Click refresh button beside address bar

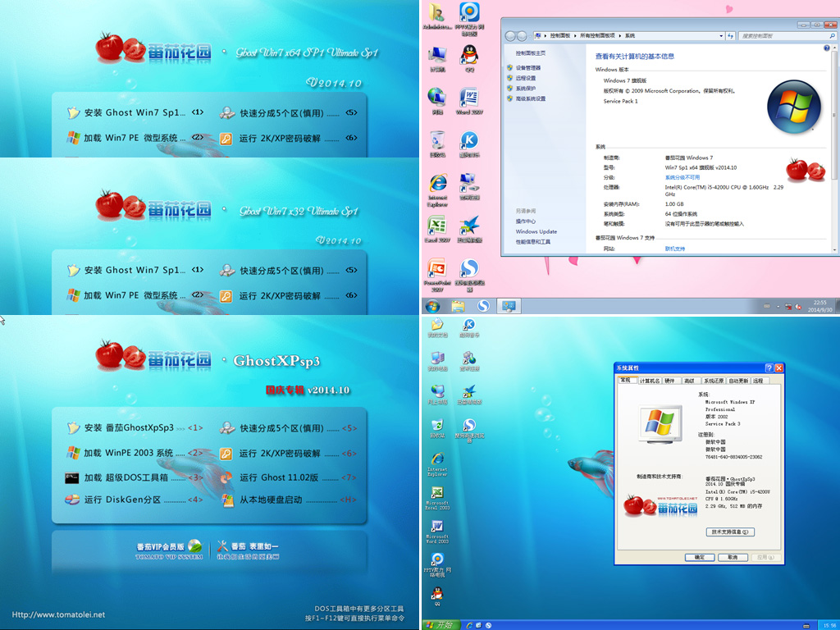click(x=731, y=36)
